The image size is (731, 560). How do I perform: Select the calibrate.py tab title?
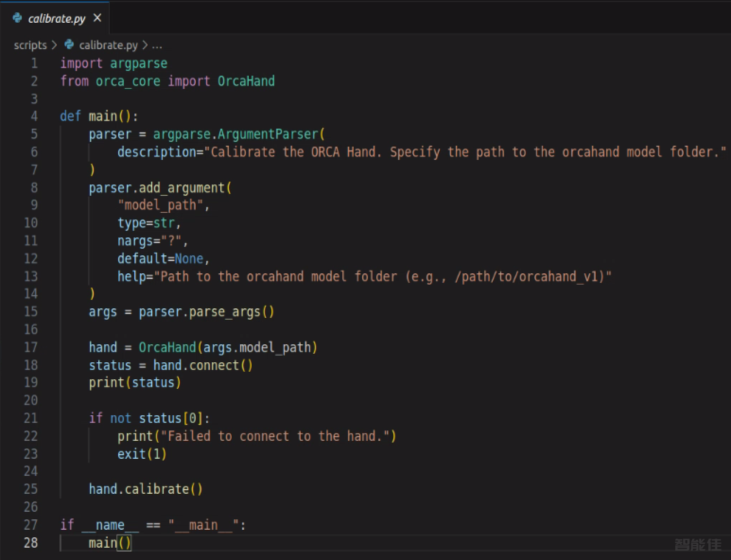pyautogui.click(x=57, y=18)
